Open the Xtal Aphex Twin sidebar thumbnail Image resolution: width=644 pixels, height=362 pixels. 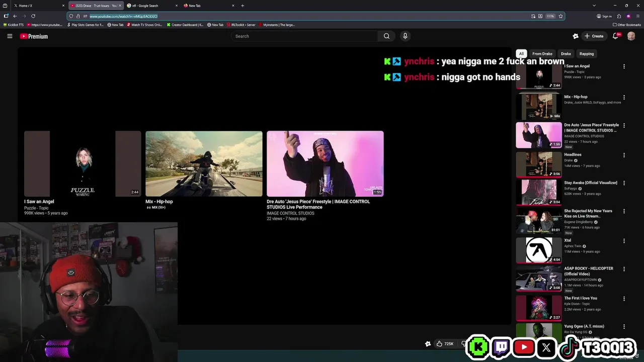pos(539,250)
